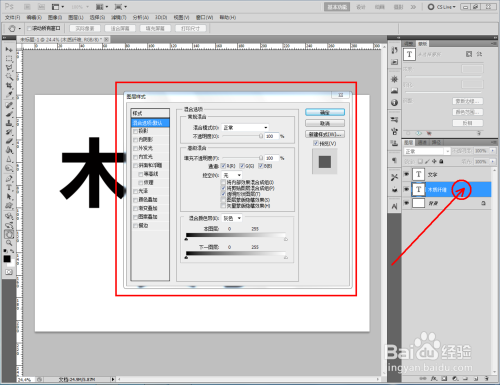
Task: Select the Move tool in the toolbox
Action: (9, 49)
